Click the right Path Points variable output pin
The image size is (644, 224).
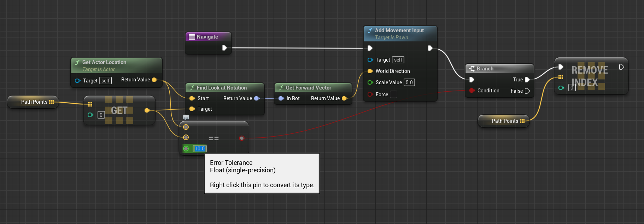pyautogui.click(x=522, y=121)
